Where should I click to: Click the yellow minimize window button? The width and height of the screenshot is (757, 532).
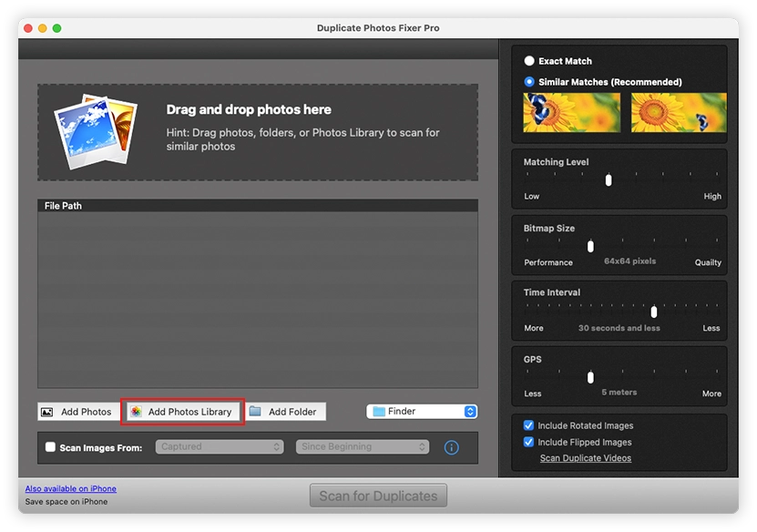click(43, 28)
